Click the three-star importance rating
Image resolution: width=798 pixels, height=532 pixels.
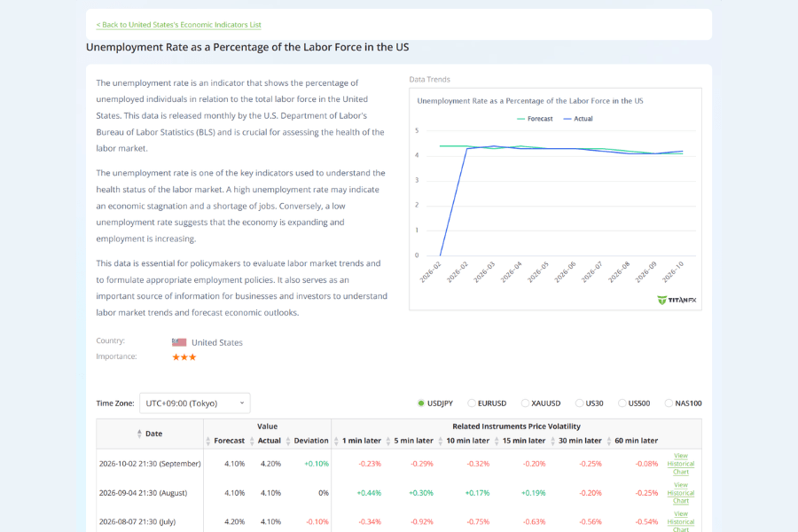(184, 356)
